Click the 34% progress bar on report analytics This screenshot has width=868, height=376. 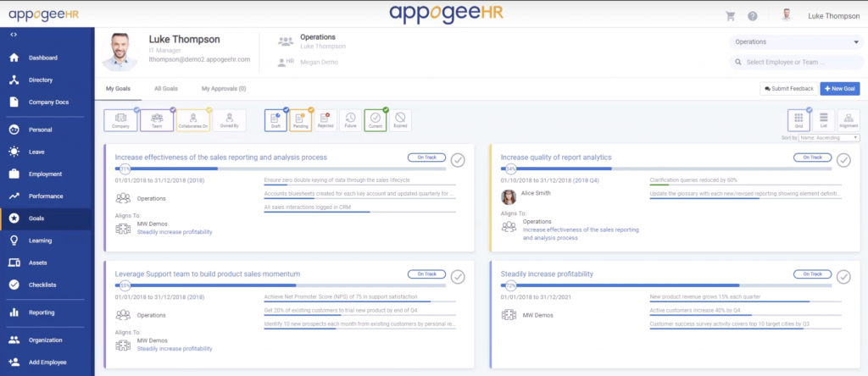(666, 168)
